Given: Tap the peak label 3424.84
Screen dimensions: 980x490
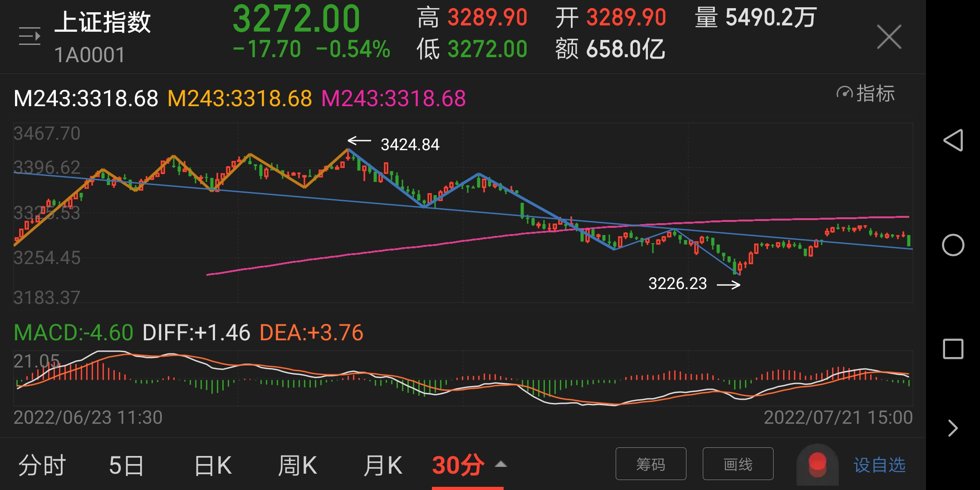Looking at the screenshot, I should pos(410,145).
